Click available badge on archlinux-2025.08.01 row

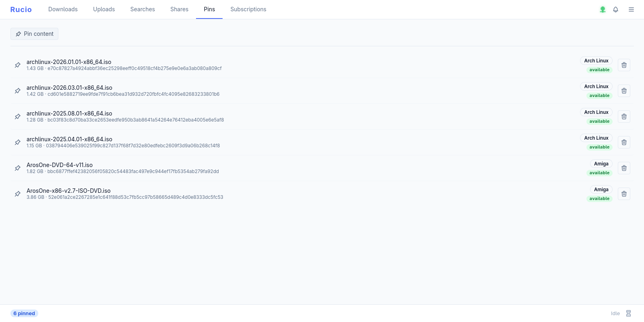click(x=599, y=122)
